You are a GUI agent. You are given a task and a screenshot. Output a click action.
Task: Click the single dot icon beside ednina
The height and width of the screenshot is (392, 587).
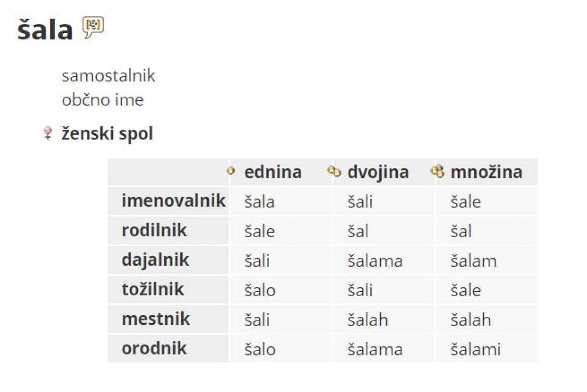[x=231, y=171]
